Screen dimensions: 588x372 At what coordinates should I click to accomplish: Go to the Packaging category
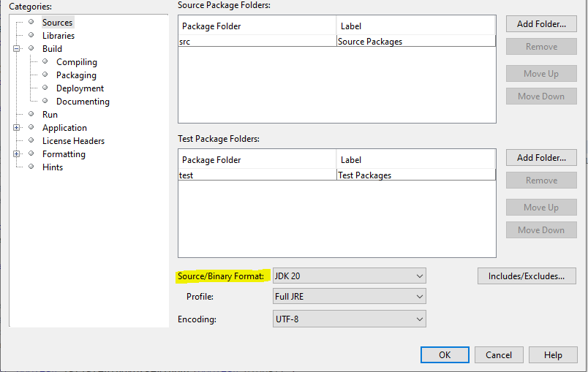tap(76, 75)
